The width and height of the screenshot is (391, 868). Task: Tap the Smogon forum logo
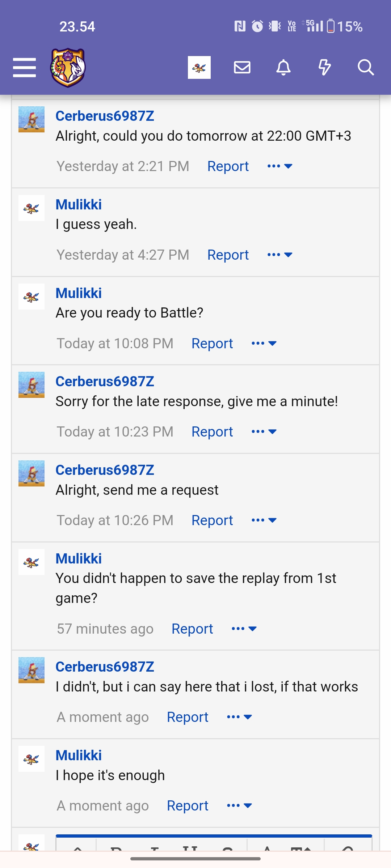pos(68,68)
